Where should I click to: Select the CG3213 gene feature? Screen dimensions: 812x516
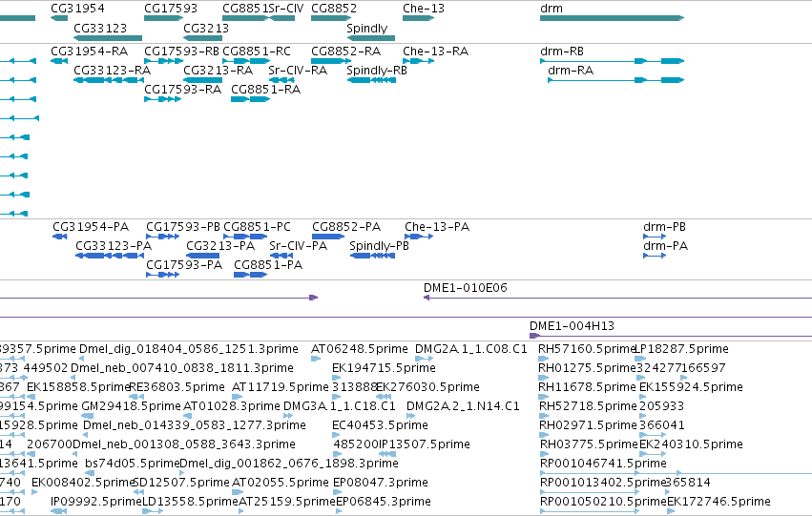coord(203,38)
